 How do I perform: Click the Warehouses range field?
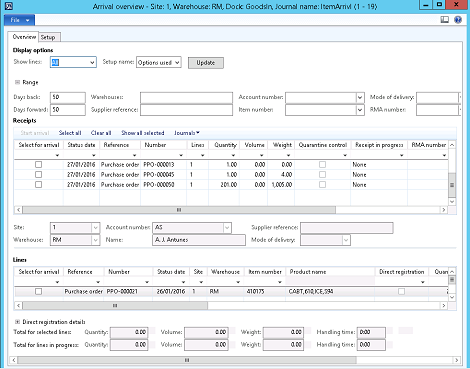pyautogui.click(x=186, y=97)
